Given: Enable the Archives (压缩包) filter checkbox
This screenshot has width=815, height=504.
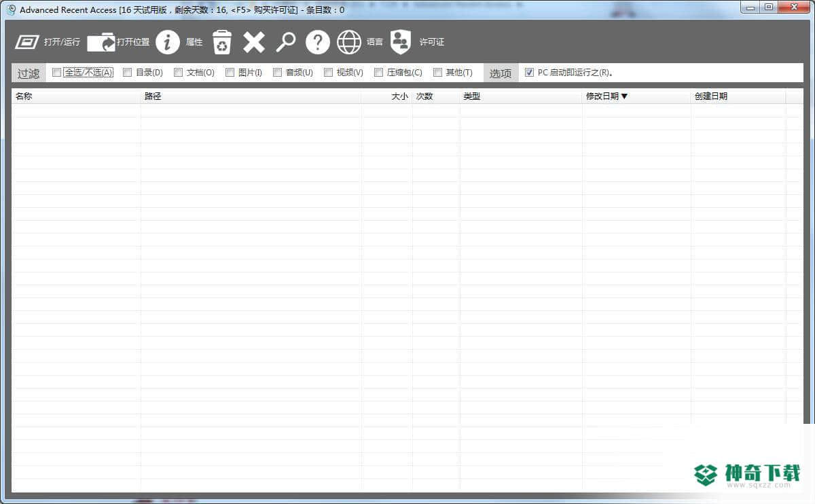Looking at the screenshot, I should click(378, 72).
